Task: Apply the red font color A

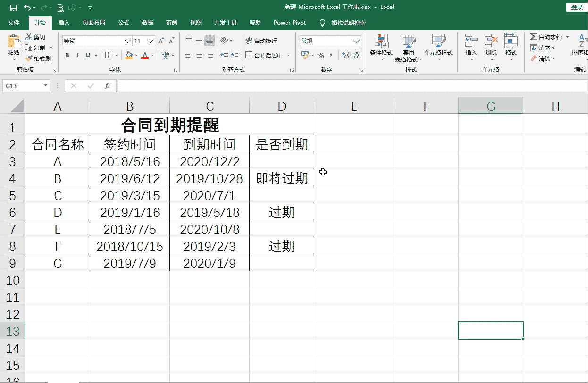Action: 145,55
